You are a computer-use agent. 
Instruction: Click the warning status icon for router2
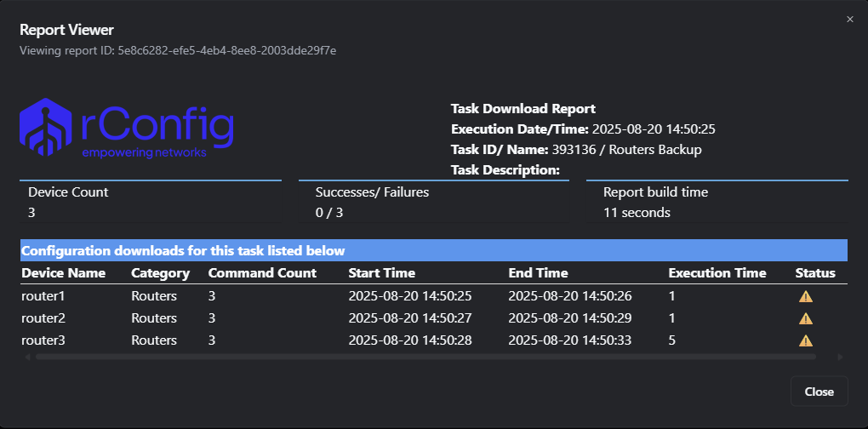805,319
